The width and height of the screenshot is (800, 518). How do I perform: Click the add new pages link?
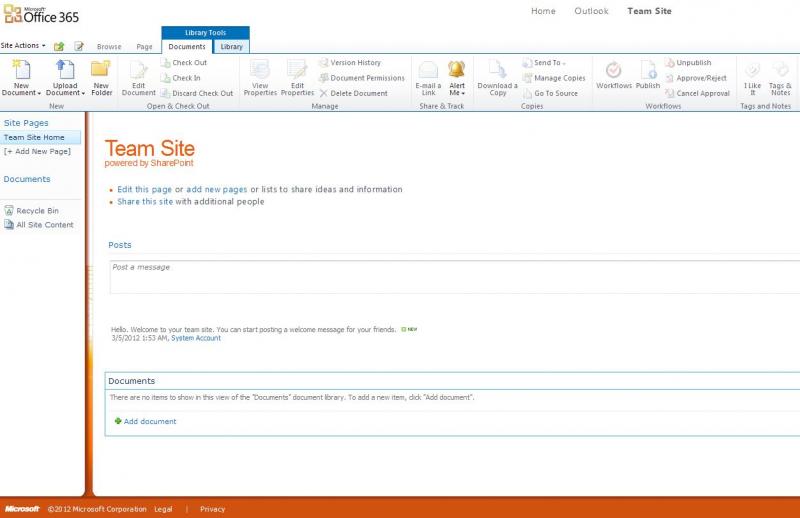(x=216, y=189)
